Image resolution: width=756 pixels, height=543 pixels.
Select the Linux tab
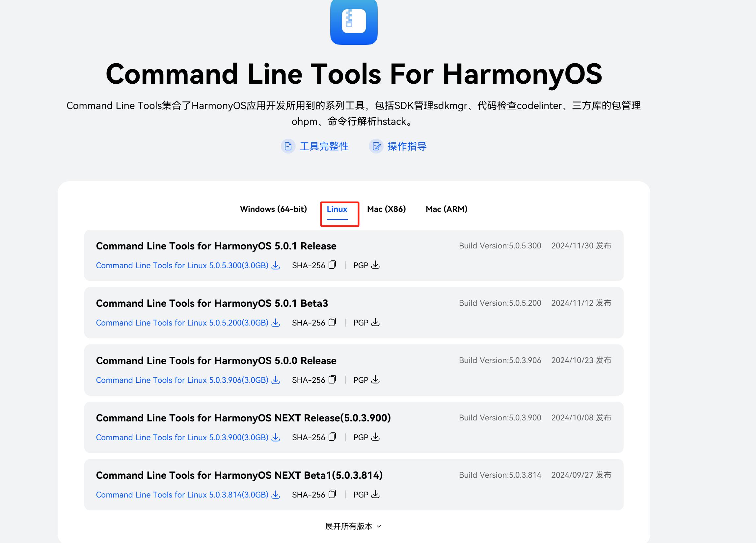pos(337,209)
